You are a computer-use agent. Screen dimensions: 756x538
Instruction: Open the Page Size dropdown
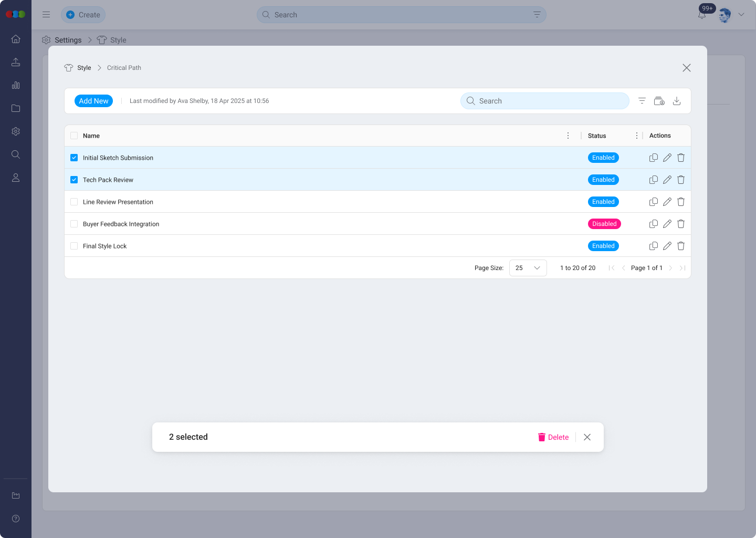pyautogui.click(x=528, y=268)
